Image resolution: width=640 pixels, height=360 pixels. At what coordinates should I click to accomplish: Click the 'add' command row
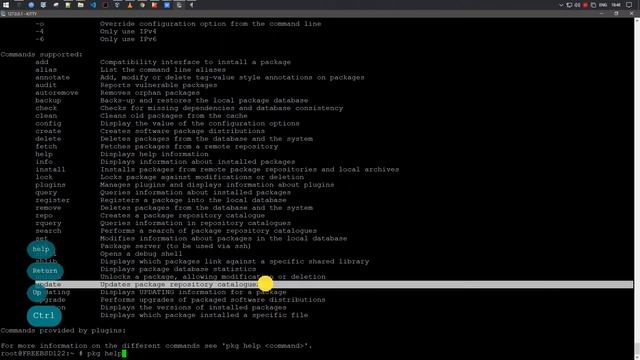point(163,62)
